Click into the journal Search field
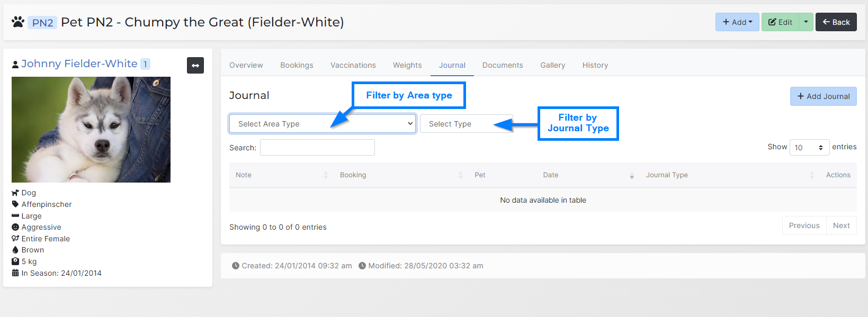Viewport: 868px width, 317px height. (x=317, y=148)
